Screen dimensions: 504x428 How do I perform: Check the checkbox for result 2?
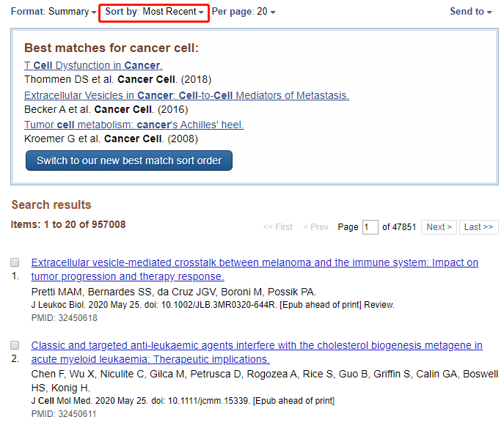pyautogui.click(x=15, y=345)
